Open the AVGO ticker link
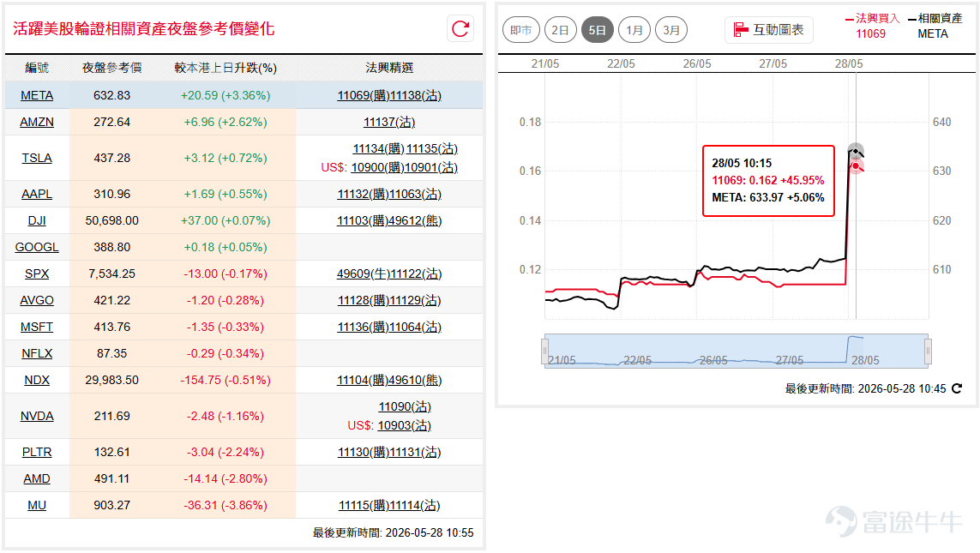980x553 pixels. point(37,301)
